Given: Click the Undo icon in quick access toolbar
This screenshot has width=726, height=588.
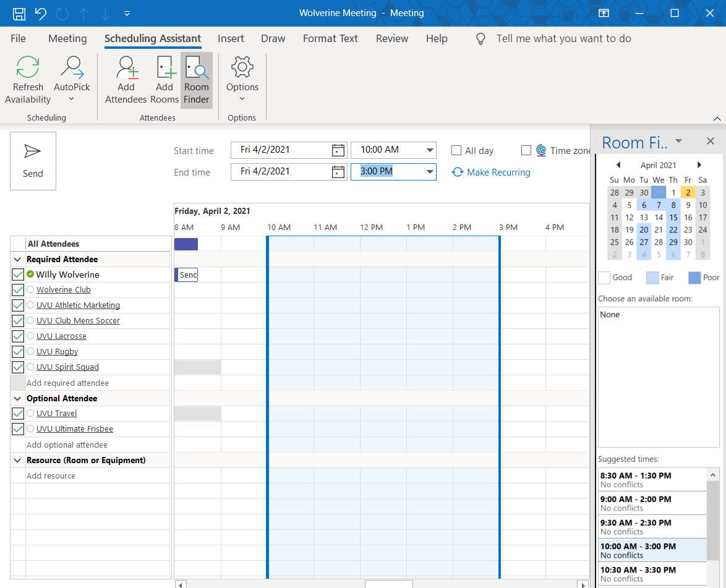Looking at the screenshot, I should pos(40,13).
